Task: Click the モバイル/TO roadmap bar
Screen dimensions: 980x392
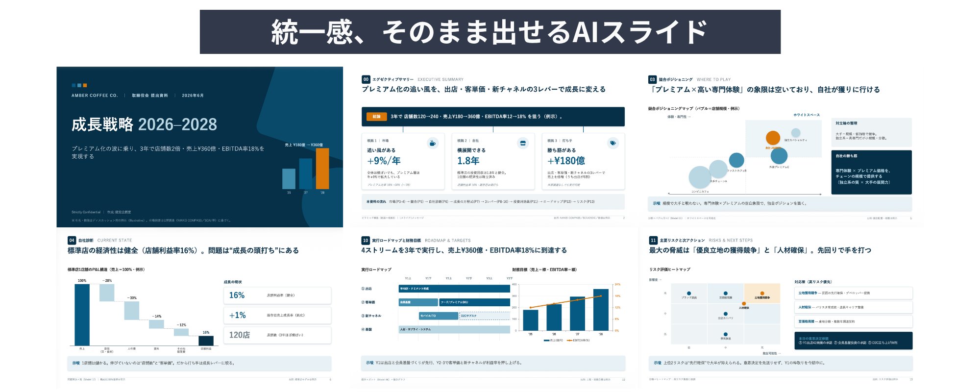Action: (x=438, y=316)
